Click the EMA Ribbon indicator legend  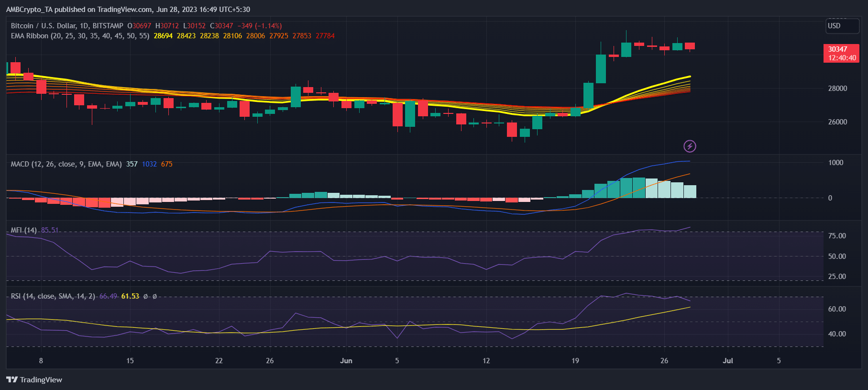click(80, 36)
